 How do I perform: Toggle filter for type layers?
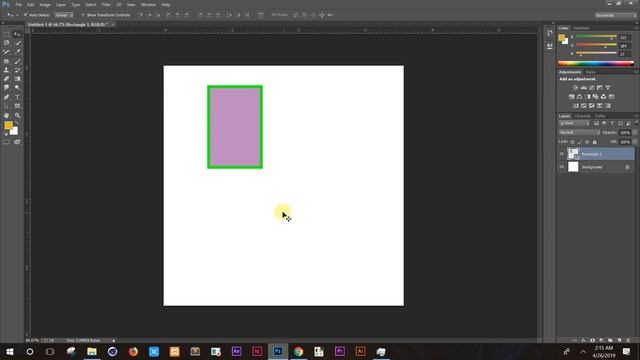[x=612, y=123]
